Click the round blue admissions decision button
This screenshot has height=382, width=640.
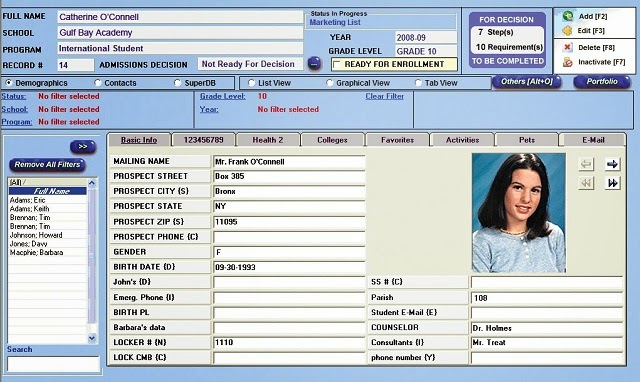(x=314, y=64)
